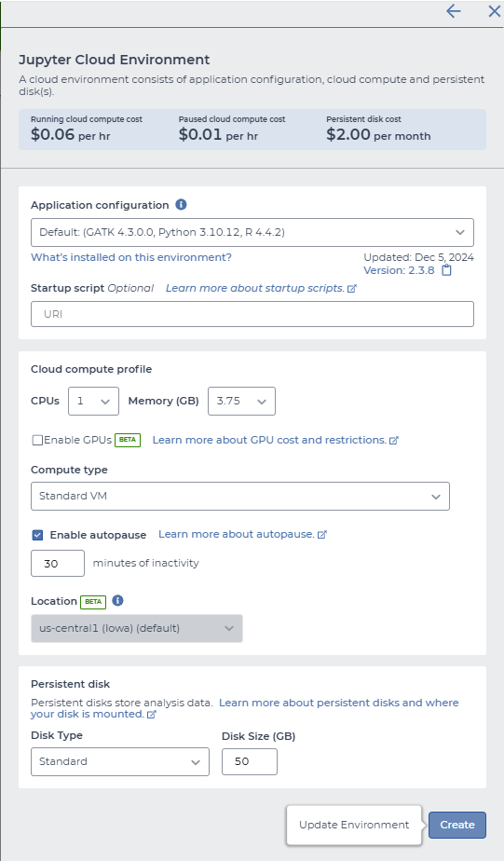Click the back arrow icon
The image size is (504, 861).
[x=453, y=11]
